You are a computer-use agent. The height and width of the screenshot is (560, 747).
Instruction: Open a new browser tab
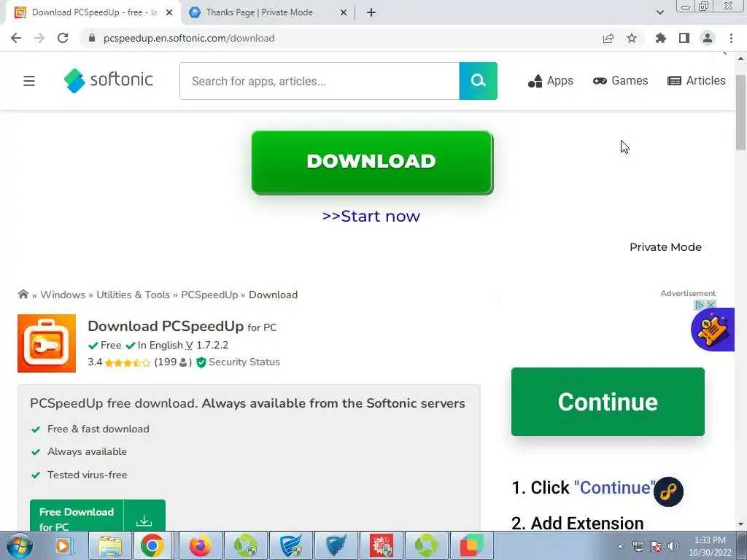[x=371, y=12]
